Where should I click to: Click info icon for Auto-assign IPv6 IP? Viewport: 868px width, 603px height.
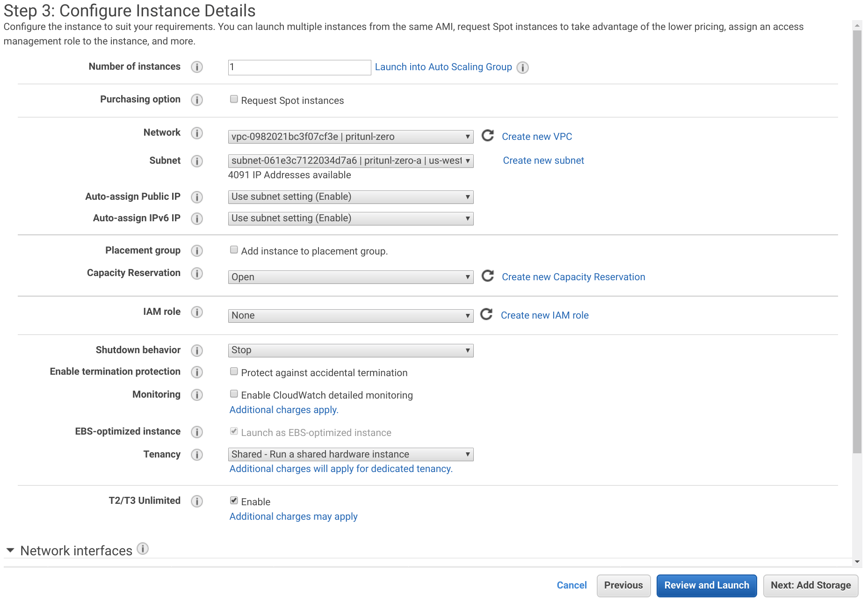[197, 218]
